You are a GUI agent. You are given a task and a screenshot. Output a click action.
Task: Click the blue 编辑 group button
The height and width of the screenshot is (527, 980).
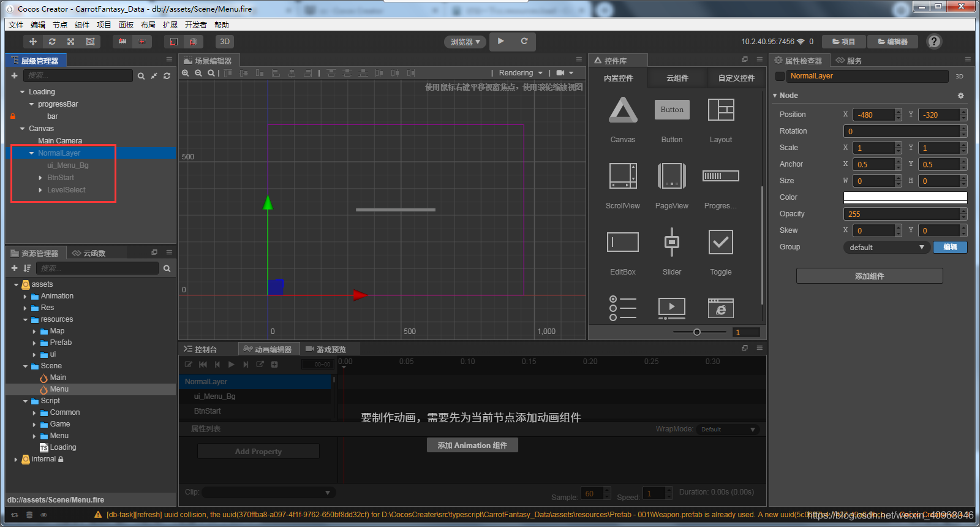950,247
